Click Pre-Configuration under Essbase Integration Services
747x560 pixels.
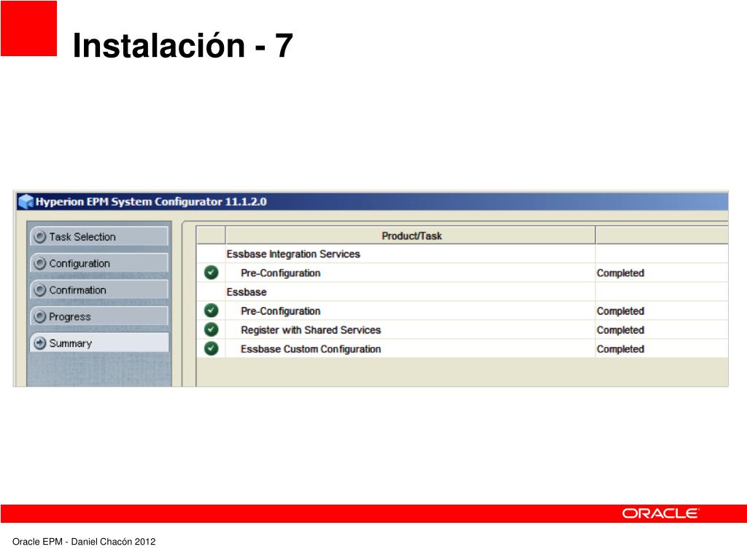click(281, 273)
